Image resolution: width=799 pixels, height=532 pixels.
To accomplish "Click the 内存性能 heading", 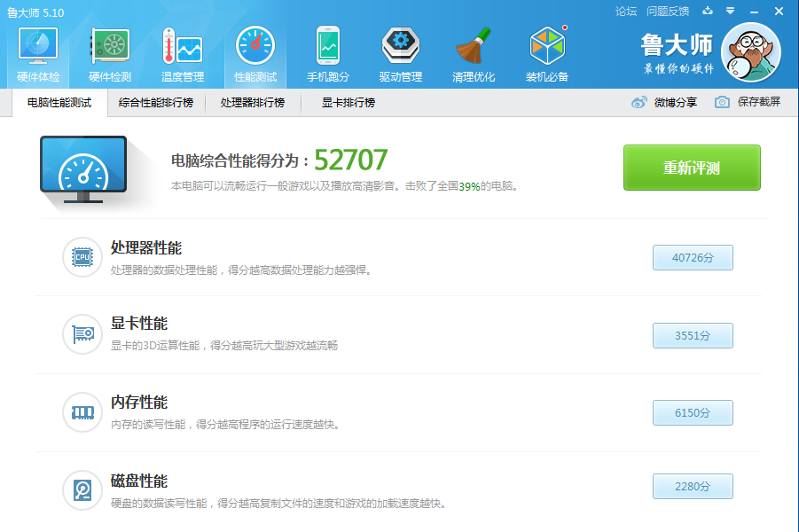I will pyautogui.click(x=139, y=402).
